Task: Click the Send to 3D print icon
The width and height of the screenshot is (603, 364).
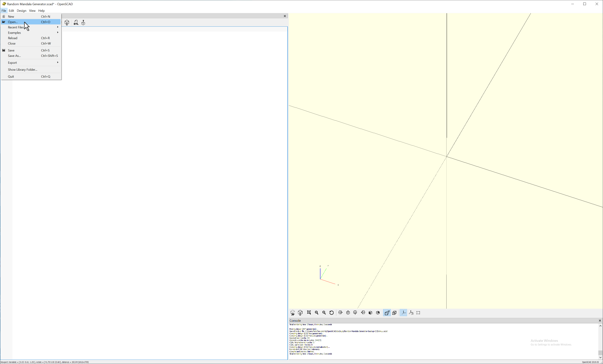Action: point(83,23)
